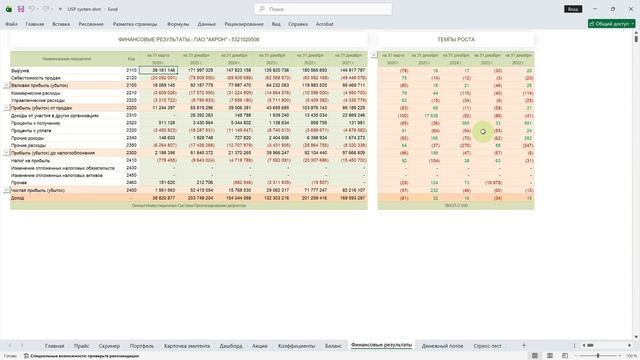Switch to the Коэффициенты sheet tab
This screenshot has height=360, width=640.
(x=296, y=346)
